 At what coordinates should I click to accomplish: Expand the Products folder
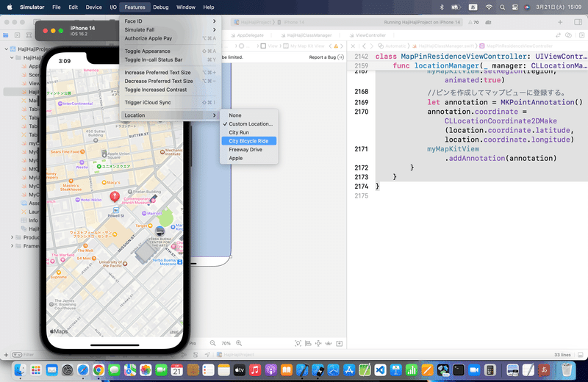click(12, 237)
